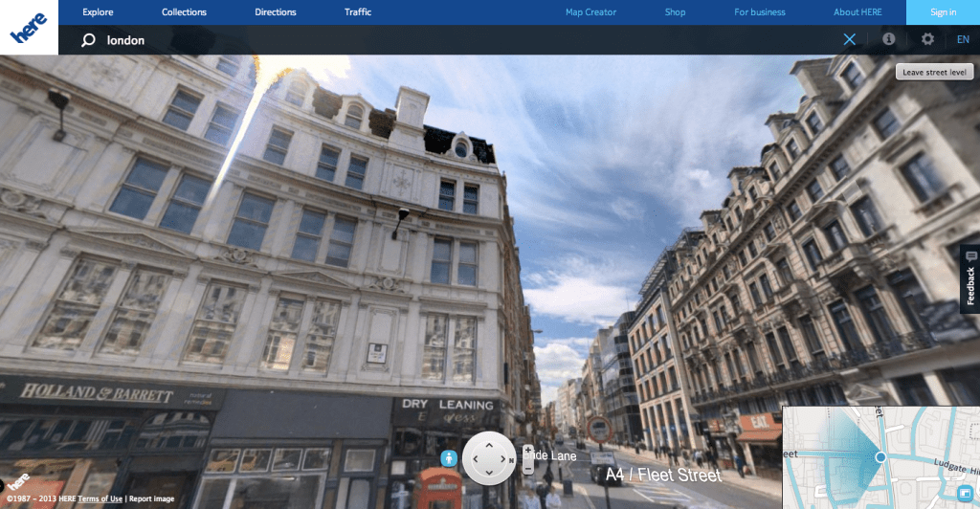Open the Terms of Use link
This screenshot has height=509, width=980.
pos(100,498)
